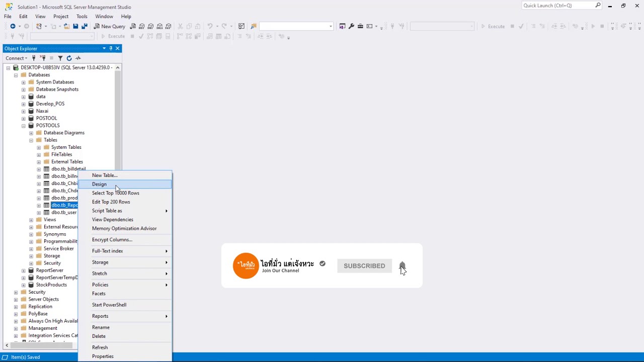The height and width of the screenshot is (362, 644).
Task: Expand the ReportServer database node
Action: 24,270
